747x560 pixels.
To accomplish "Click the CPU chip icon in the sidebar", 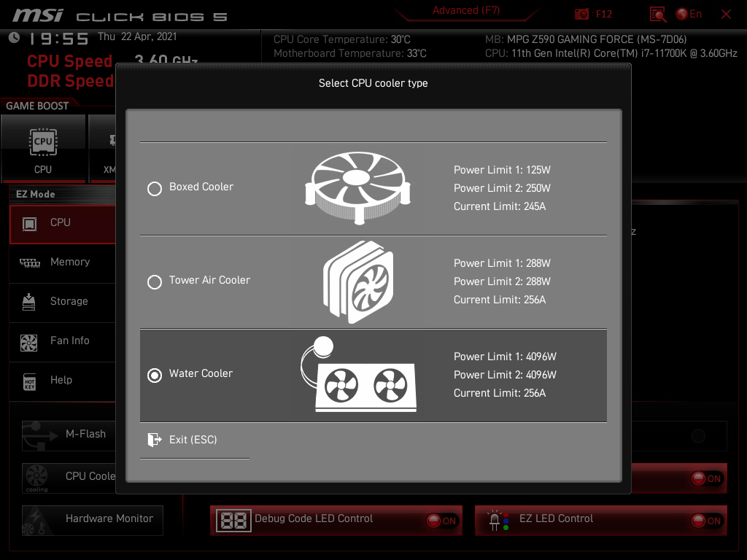I will pos(29,224).
